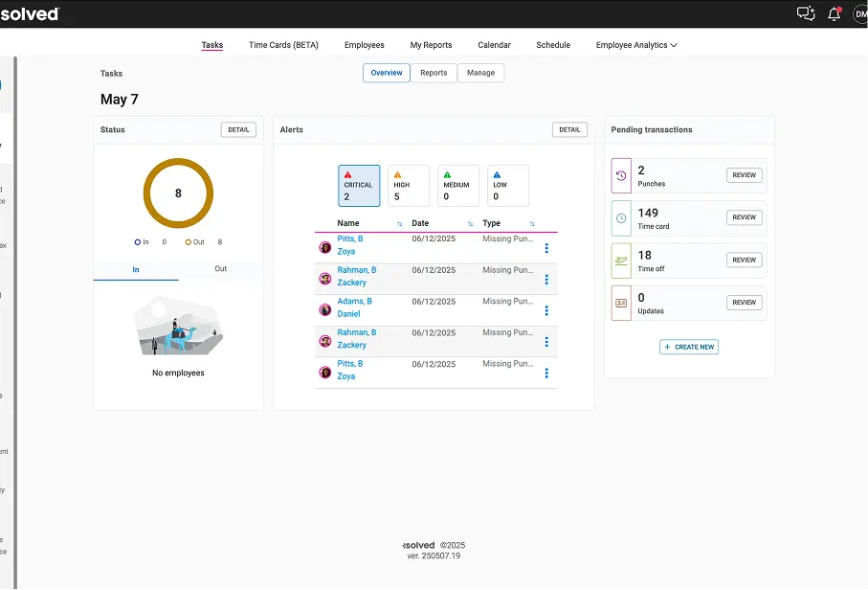This screenshot has width=868, height=590.
Task: Go to the Employees menu item
Action: [x=365, y=45]
